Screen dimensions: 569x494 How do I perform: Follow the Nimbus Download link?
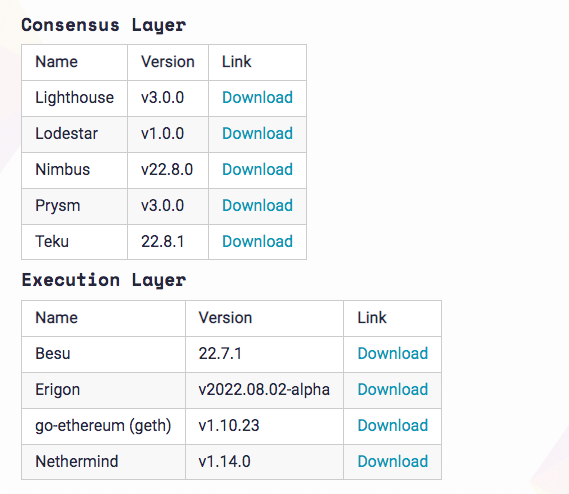(257, 170)
